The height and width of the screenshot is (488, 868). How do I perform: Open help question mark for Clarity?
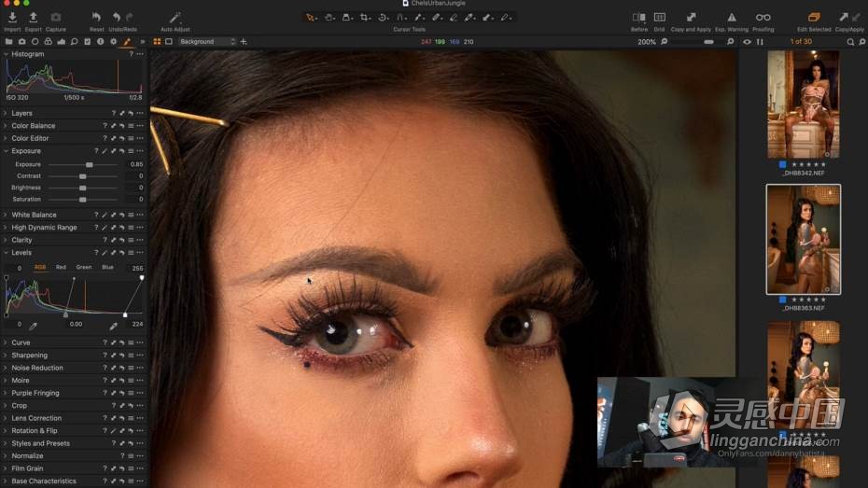pyautogui.click(x=105, y=240)
